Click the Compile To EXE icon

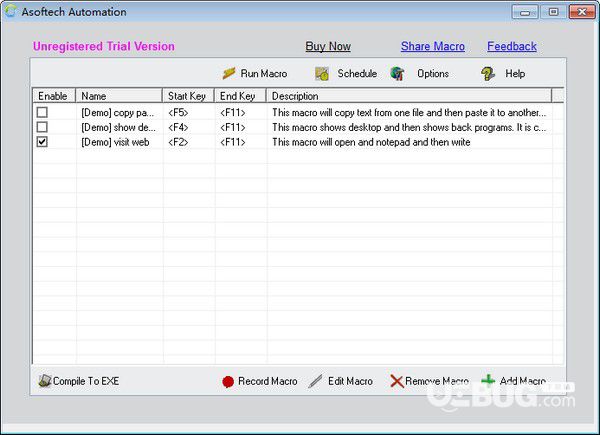[x=45, y=381]
